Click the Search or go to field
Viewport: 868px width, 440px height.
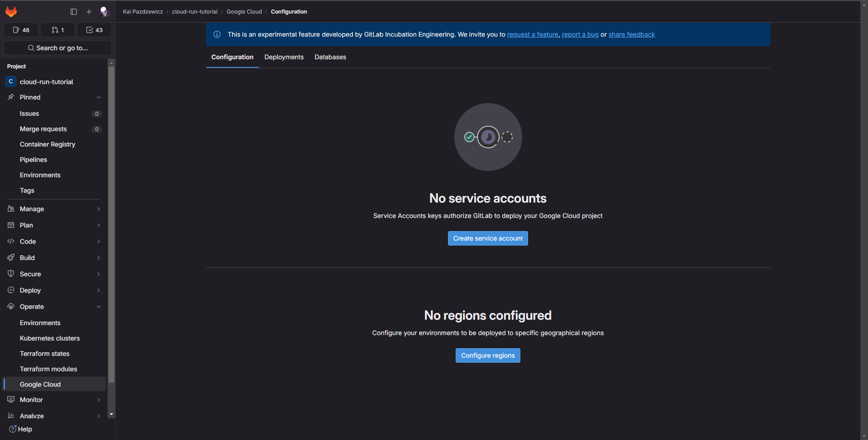(58, 48)
